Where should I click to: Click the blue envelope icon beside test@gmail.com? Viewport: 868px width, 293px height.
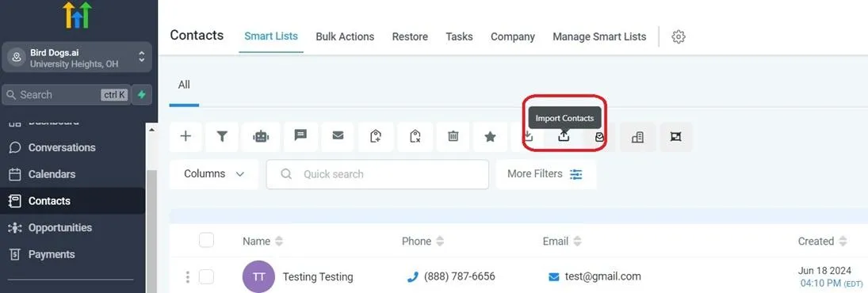[x=553, y=276]
